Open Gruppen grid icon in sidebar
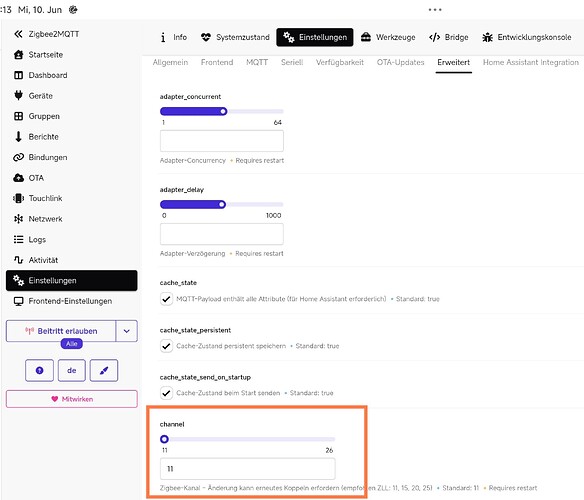The width and height of the screenshot is (584, 500). coord(18,116)
